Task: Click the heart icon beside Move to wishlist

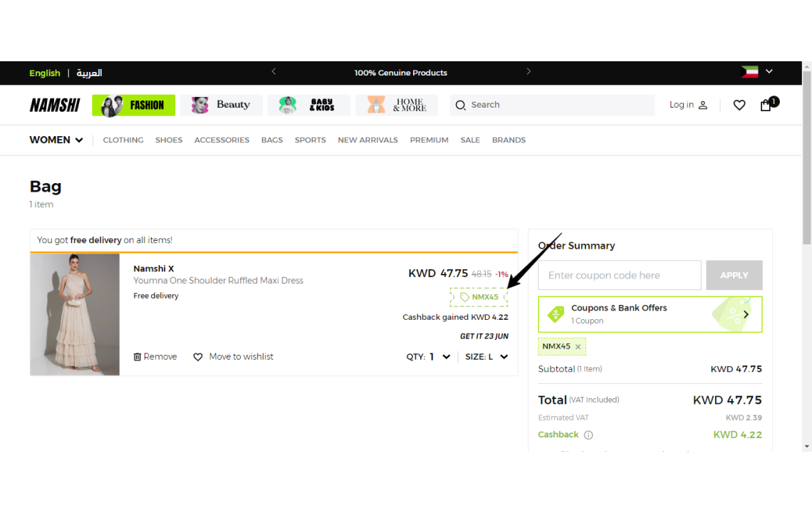Action: pyautogui.click(x=198, y=357)
